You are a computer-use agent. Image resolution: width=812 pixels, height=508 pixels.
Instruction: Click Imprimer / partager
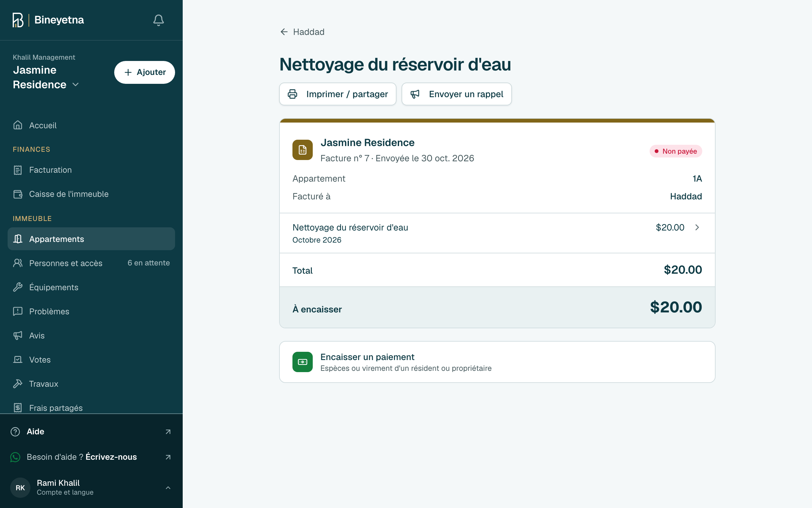click(337, 94)
